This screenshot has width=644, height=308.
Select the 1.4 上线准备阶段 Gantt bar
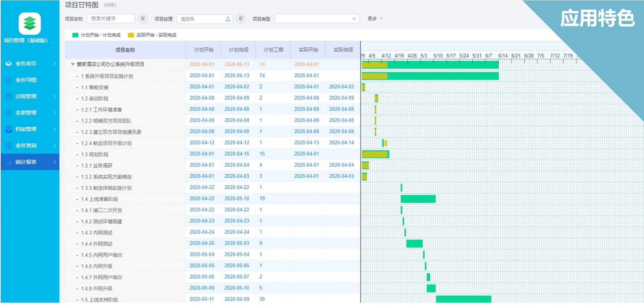418,199
